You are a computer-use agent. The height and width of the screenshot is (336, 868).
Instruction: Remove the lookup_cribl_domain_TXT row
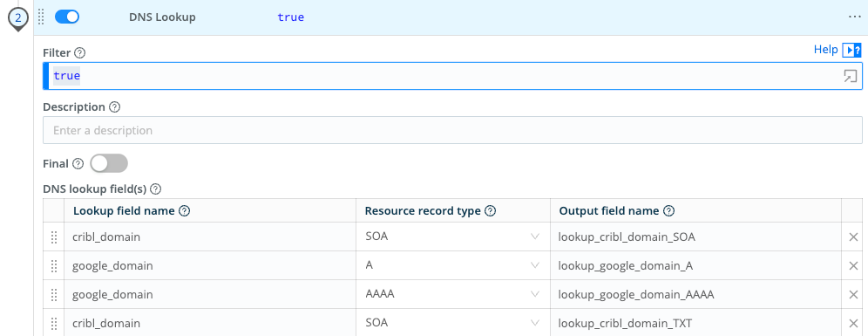pos(853,323)
